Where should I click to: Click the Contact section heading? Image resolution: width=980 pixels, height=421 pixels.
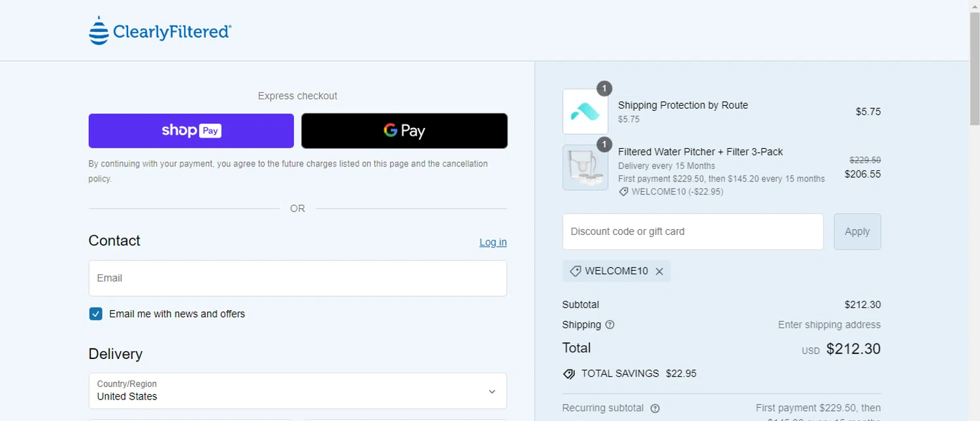point(114,241)
